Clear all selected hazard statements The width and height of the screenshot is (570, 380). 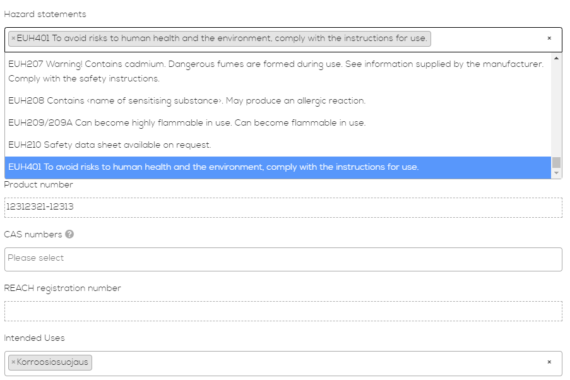tap(549, 38)
